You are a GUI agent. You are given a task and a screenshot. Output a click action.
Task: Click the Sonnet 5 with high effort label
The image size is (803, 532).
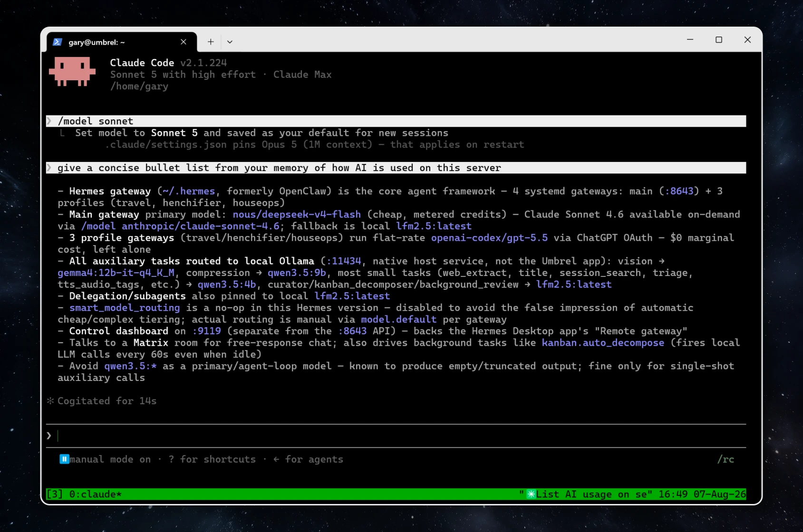[183, 75]
